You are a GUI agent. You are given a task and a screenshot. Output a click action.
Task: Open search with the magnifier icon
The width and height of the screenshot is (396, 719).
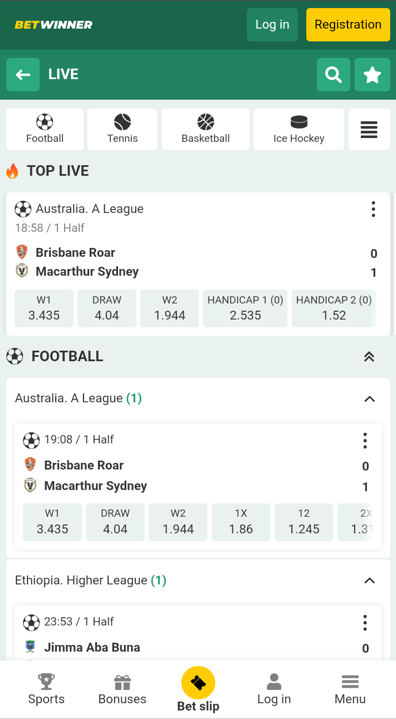[333, 75]
